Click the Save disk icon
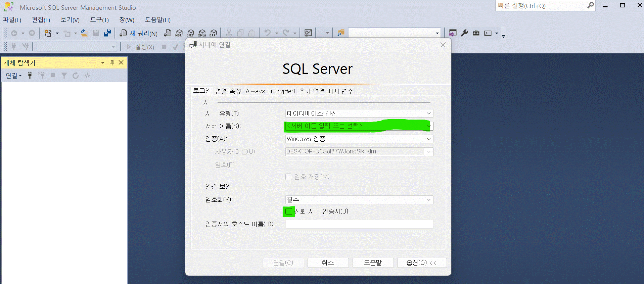Image resolution: width=644 pixels, height=284 pixels. coord(96,33)
